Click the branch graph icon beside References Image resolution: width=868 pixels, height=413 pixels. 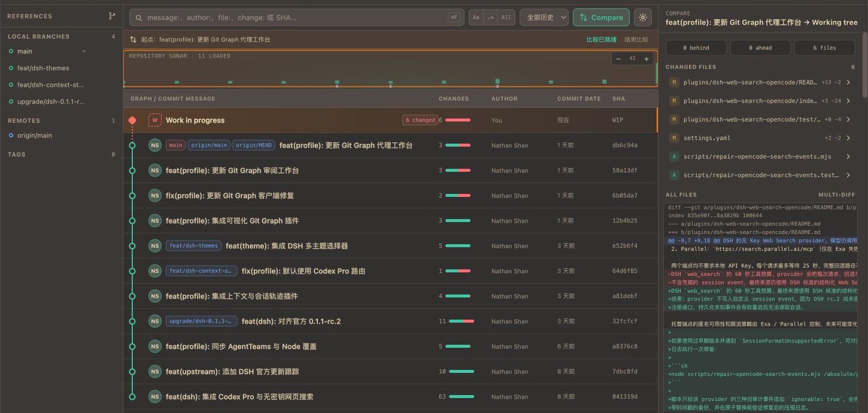(112, 16)
